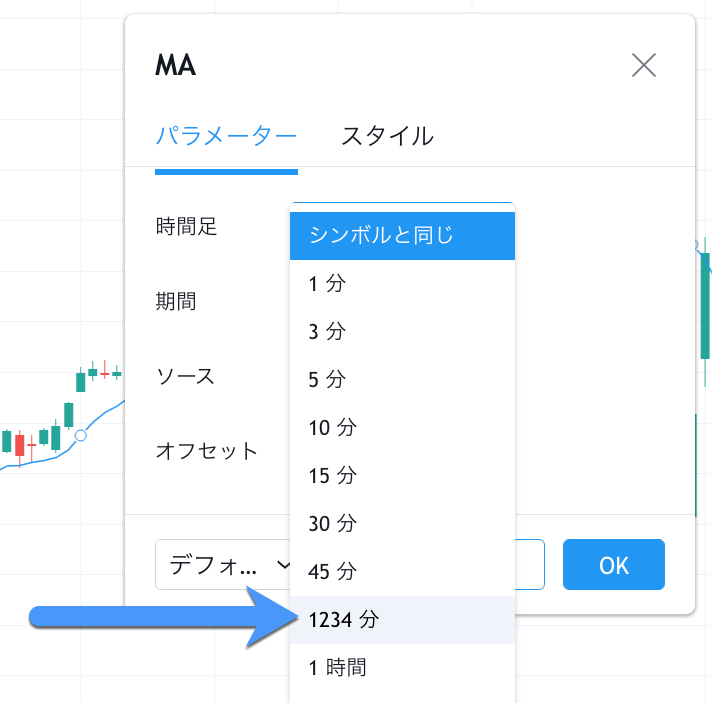Click the ソース parameter label

186,377
